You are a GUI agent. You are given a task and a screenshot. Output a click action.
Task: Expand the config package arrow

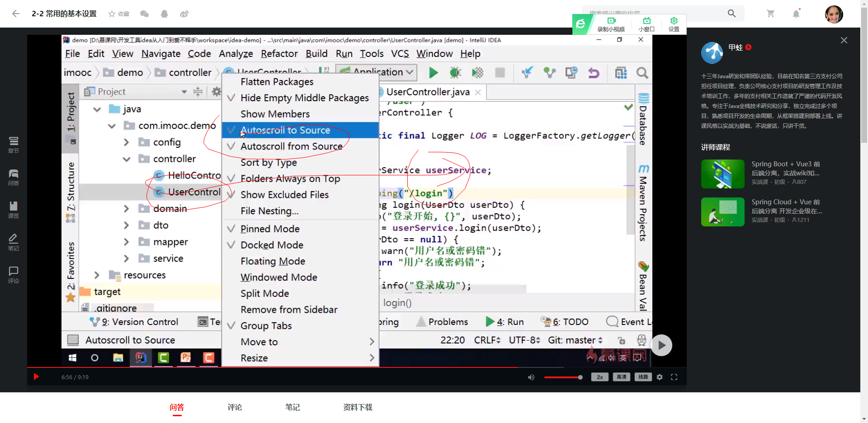[127, 142]
